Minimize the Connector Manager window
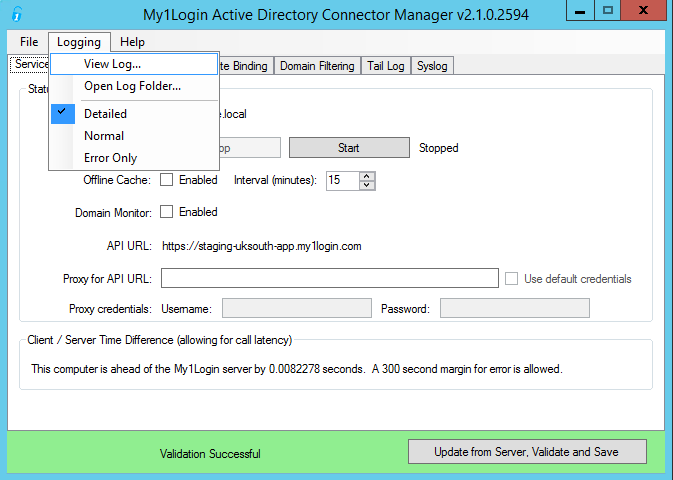 coord(580,10)
